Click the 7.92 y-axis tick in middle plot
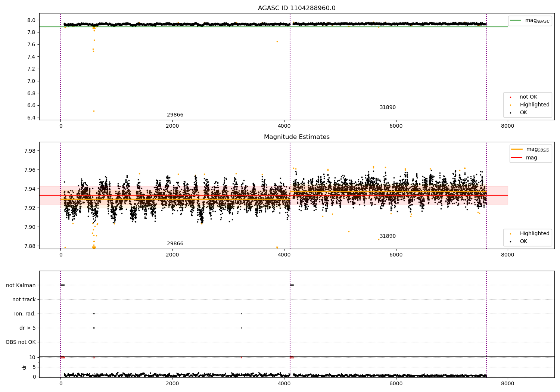 coord(30,208)
